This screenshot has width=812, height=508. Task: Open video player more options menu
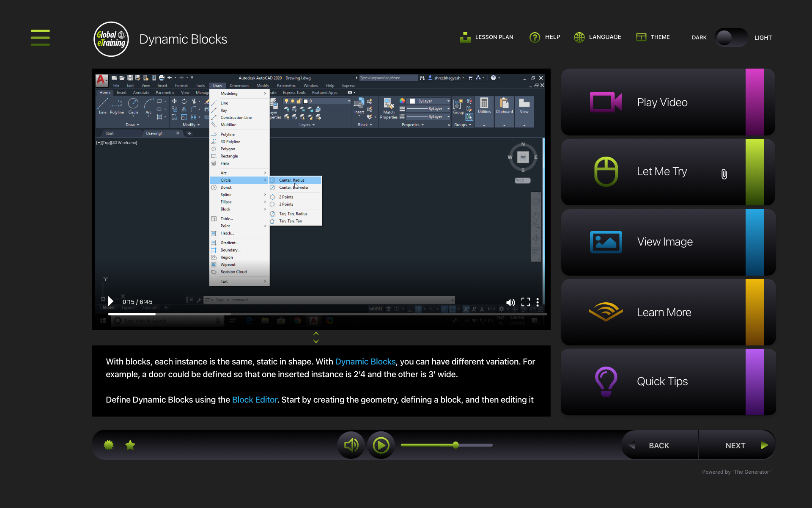coord(538,302)
